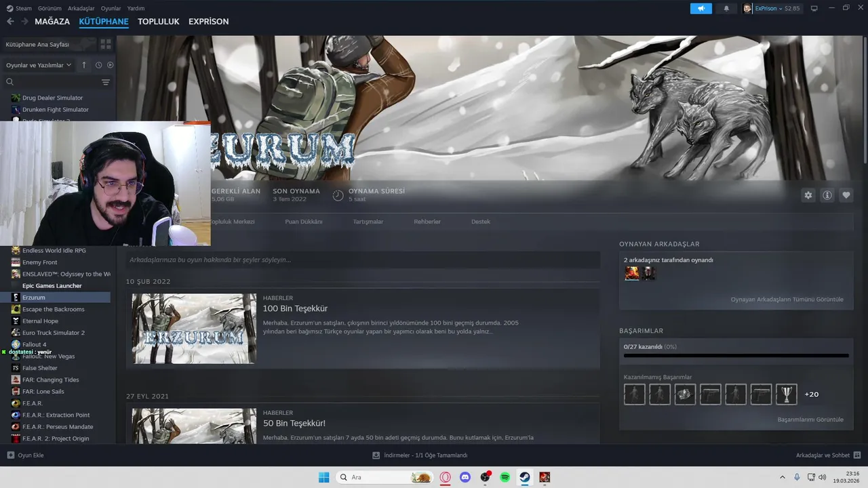This screenshot has height=488, width=868.
Task: Open the notifications bell
Action: click(x=726, y=8)
